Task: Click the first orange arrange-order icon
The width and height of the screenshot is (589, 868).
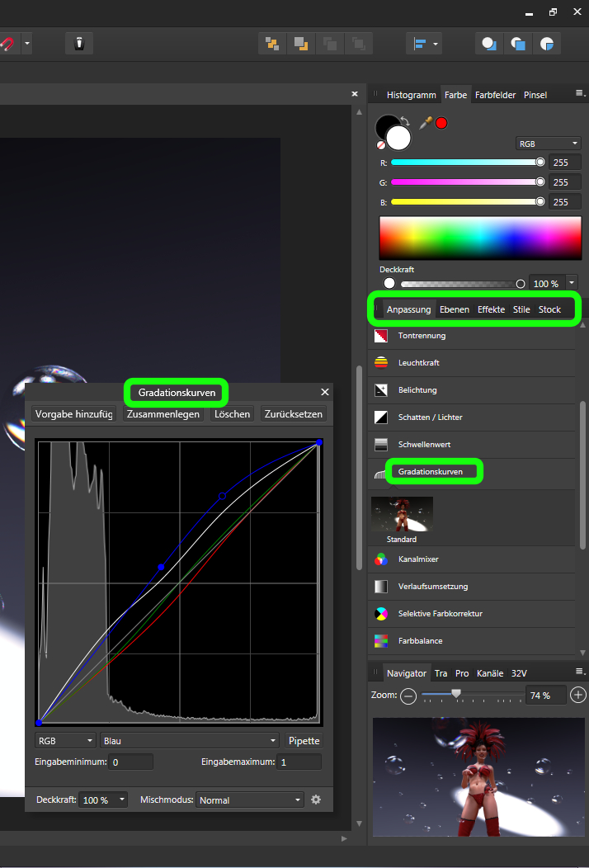Action: (x=272, y=43)
